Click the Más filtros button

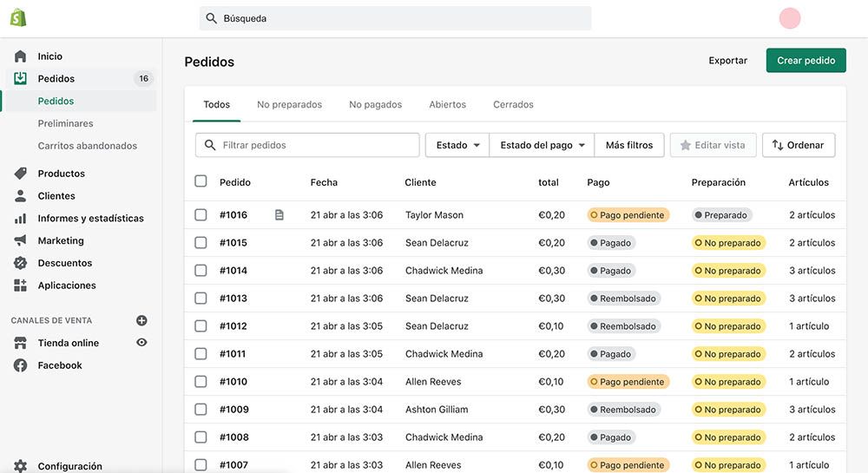[x=629, y=145]
